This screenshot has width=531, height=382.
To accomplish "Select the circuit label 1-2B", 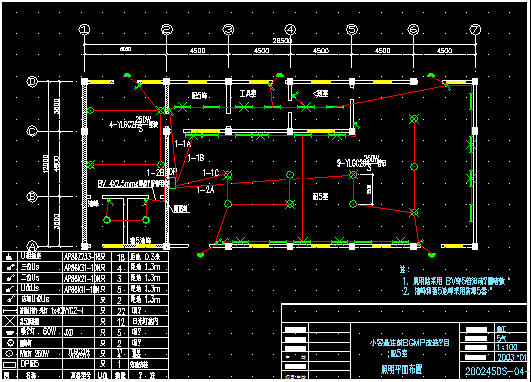I will click(x=155, y=173).
